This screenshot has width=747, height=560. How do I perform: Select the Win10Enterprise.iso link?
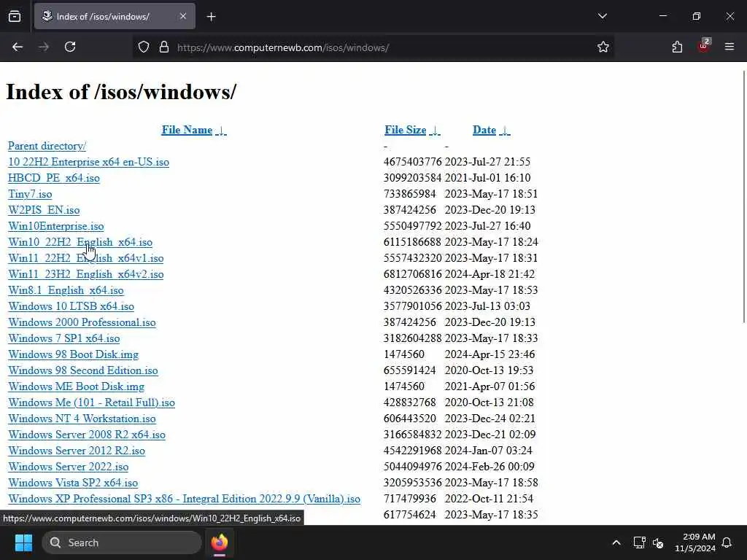55,226
